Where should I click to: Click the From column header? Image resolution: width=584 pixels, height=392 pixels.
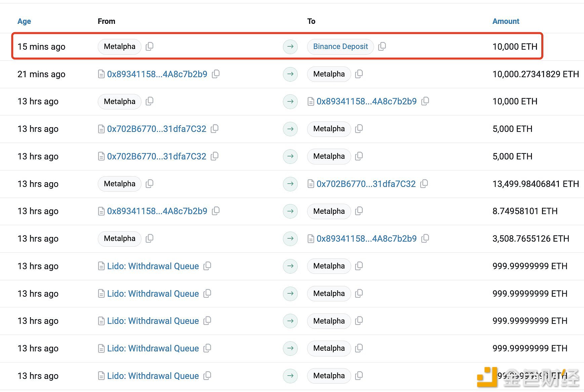click(106, 21)
